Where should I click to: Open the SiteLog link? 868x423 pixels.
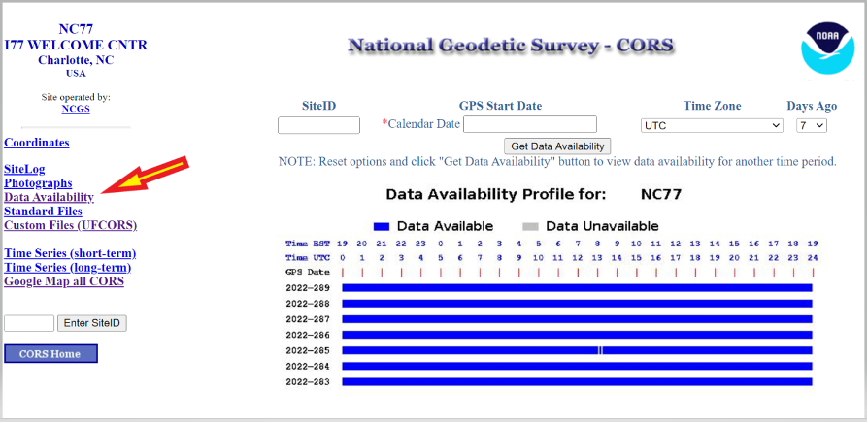(x=24, y=169)
